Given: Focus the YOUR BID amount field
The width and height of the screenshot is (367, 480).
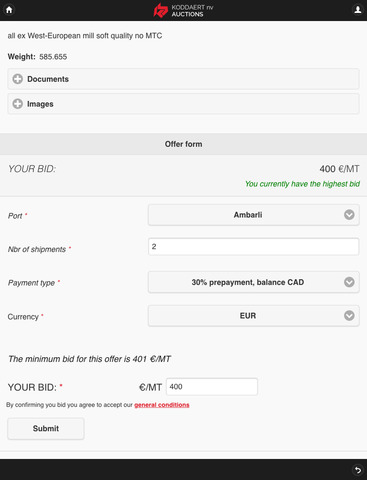Looking at the screenshot, I should [x=212, y=387].
